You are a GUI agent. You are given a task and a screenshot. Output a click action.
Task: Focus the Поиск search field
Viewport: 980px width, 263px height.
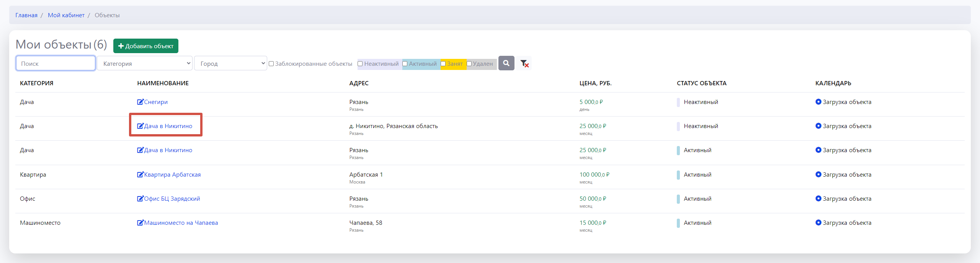pyautogui.click(x=56, y=63)
